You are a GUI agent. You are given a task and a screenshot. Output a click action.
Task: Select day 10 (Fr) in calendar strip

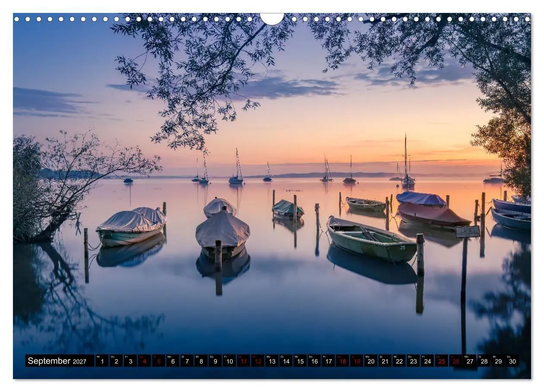pos(229,361)
